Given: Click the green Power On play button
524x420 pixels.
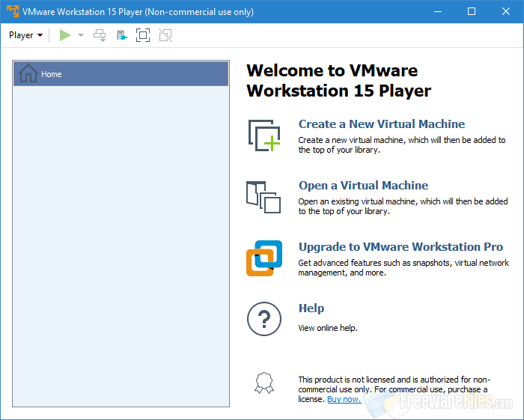Looking at the screenshot, I should point(65,35).
